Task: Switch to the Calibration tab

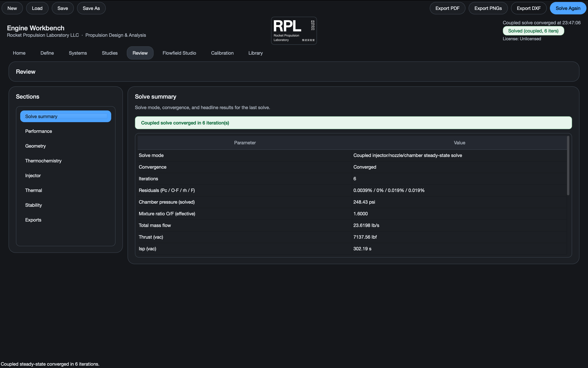Action: [222, 53]
